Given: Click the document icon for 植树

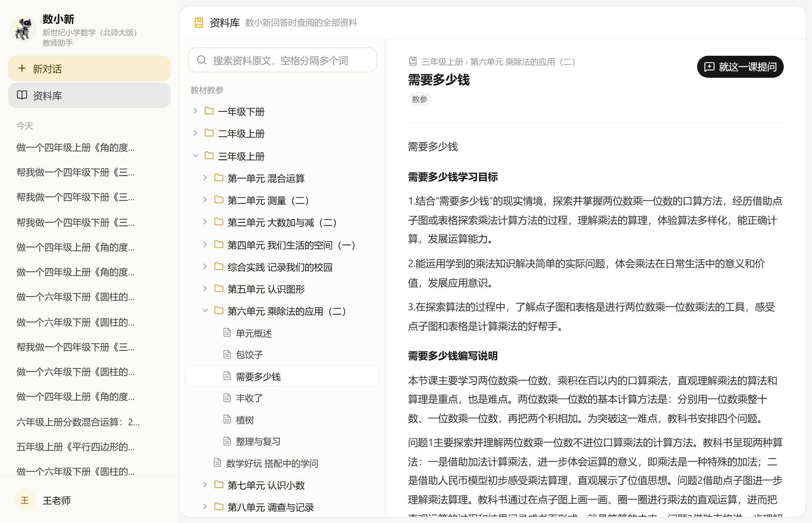Looking at the screenshot, I should [227, 419].
